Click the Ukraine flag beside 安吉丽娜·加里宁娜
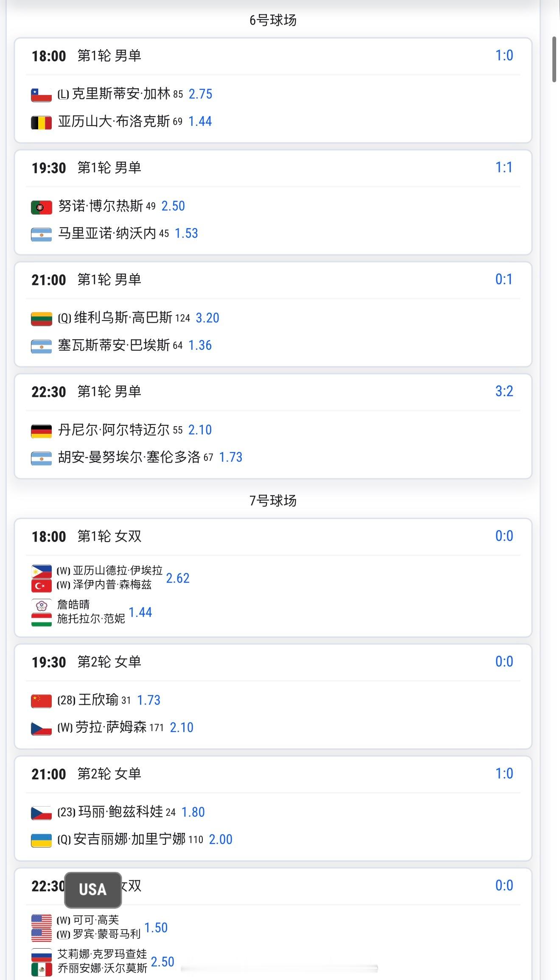 tap(41, 840)
